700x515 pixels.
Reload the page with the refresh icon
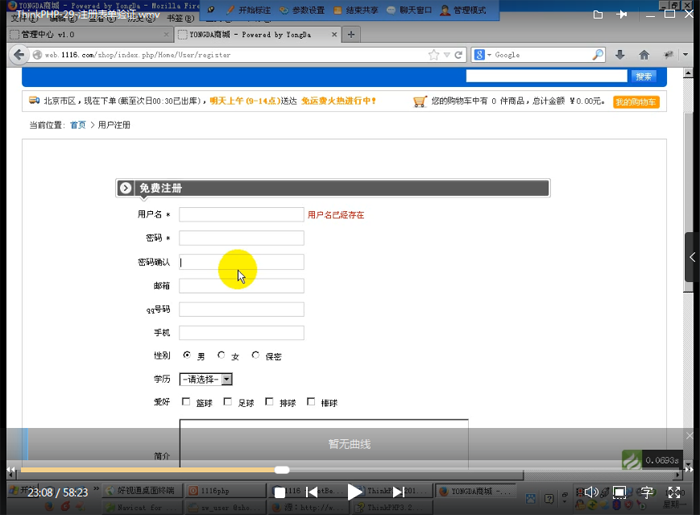tap(458, 55)
